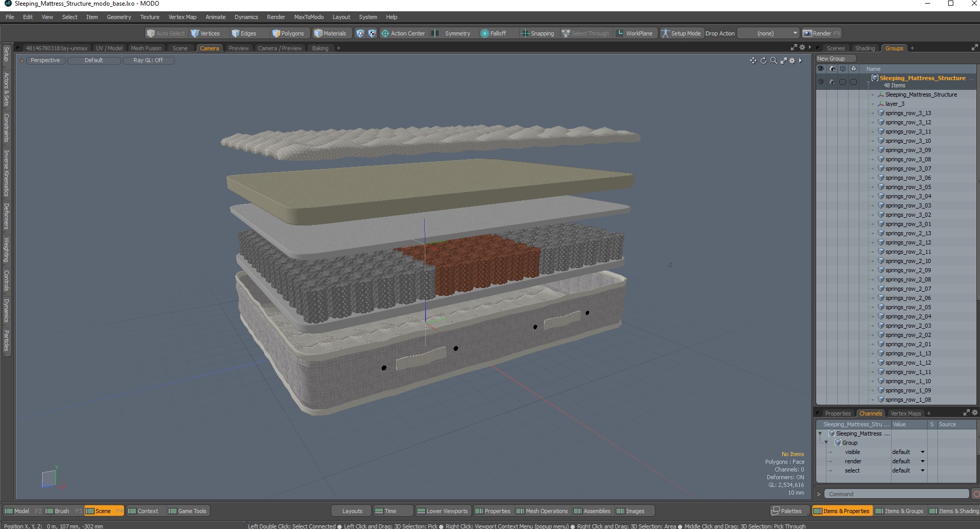This screenshot has width=980, height=529.
Task: Open the visible channel default dropdown
Action: click(909, 452)
